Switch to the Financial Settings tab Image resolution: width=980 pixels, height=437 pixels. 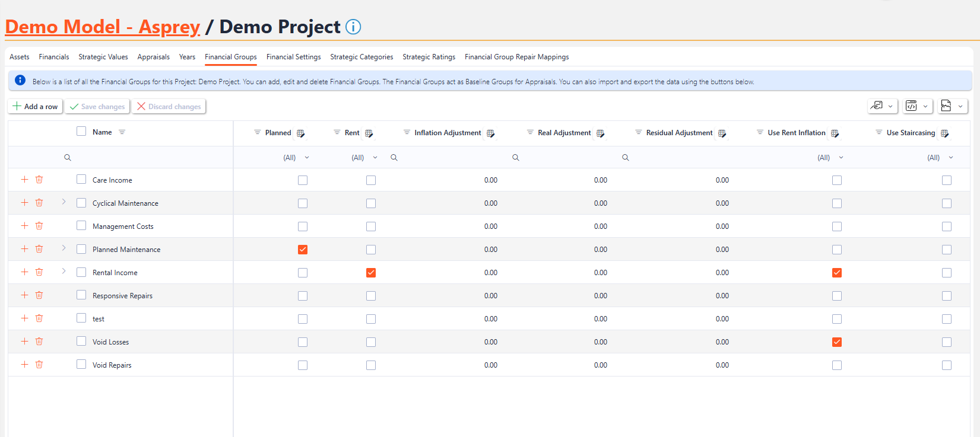tap(293, 57)
